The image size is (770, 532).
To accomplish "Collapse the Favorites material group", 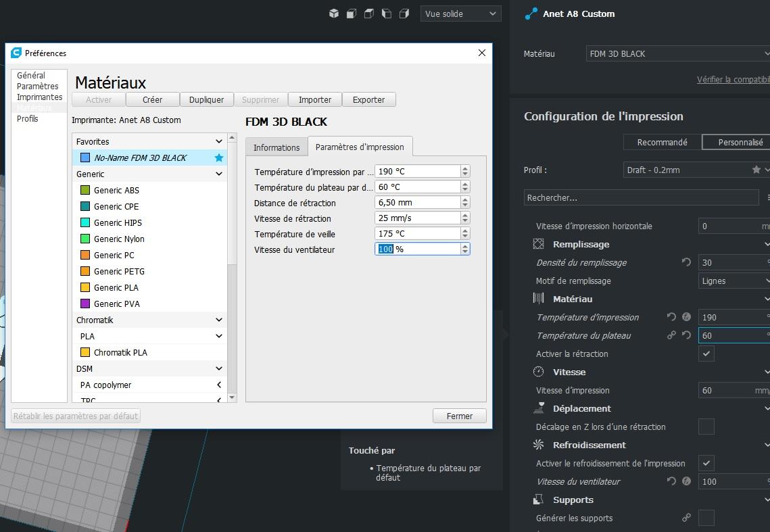I will [x=219, y=141].
